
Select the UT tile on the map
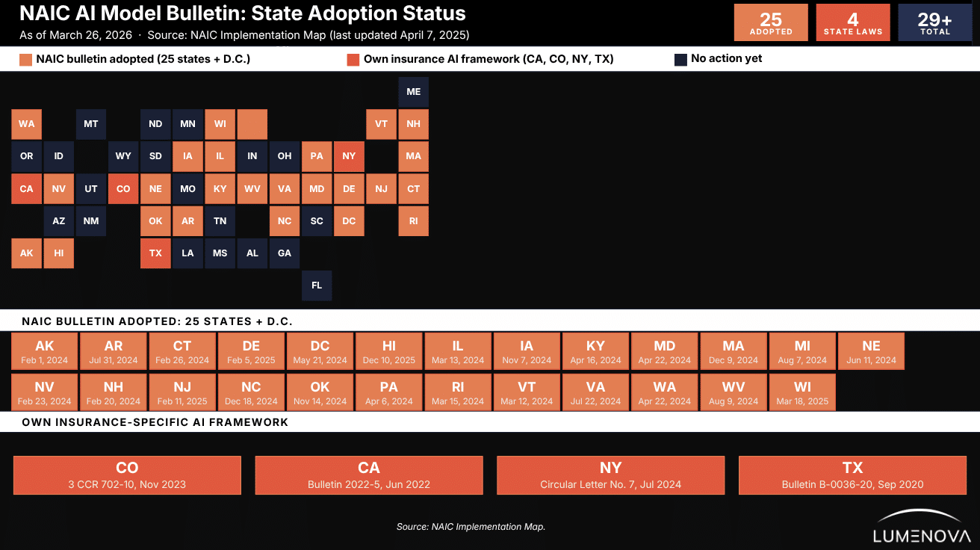point(91,189)
